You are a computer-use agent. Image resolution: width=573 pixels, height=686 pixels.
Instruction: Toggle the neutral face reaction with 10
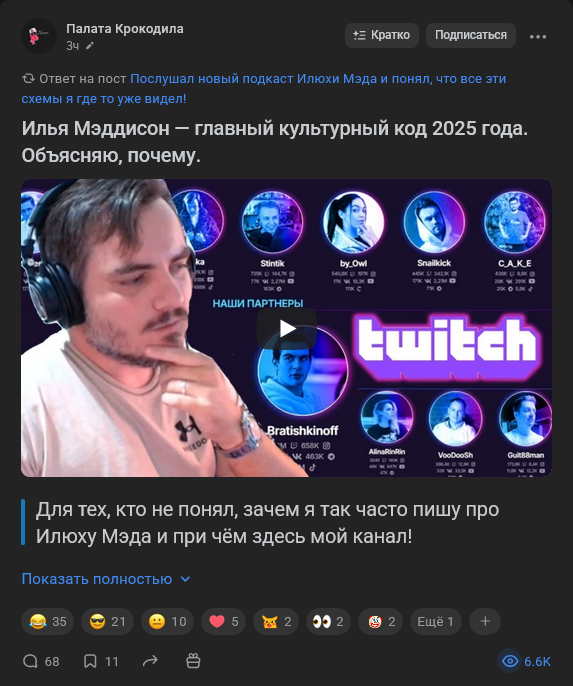pyautogui.click(x=167, y=621)
